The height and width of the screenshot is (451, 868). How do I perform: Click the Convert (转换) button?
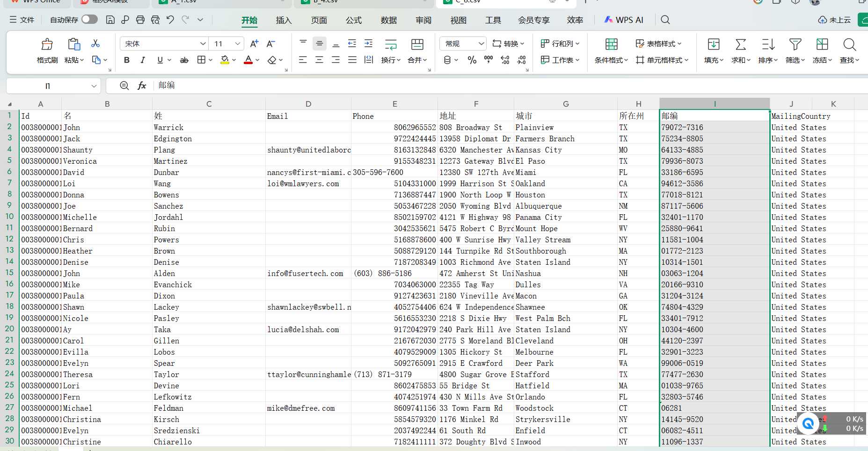(508, 44)
